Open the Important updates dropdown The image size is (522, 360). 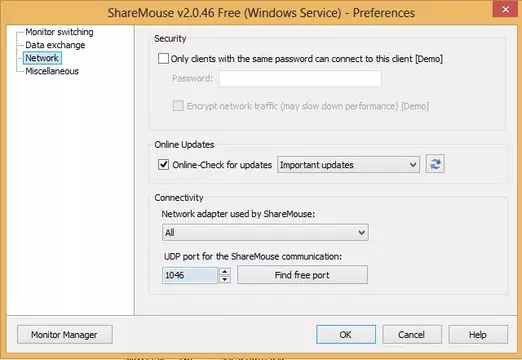(x=348, y=165)
